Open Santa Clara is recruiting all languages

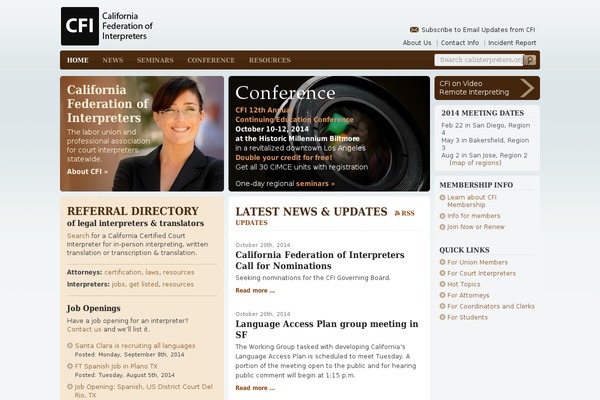135,346
